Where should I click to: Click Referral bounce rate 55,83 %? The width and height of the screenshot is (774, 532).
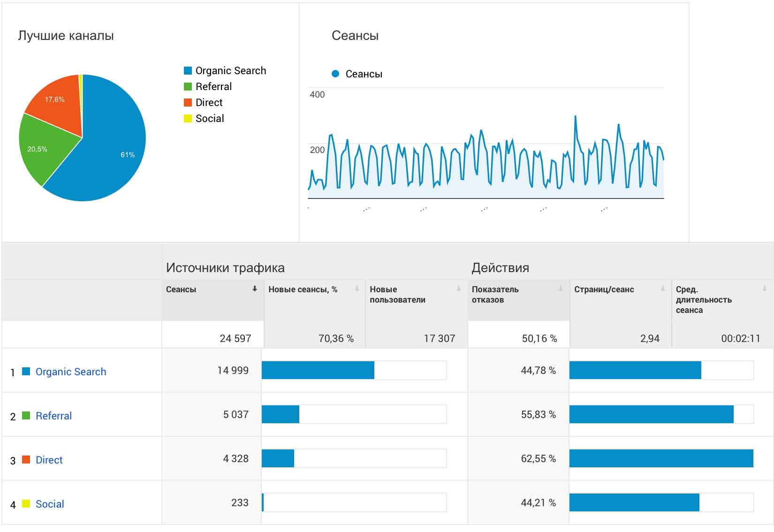coord(539,415)
